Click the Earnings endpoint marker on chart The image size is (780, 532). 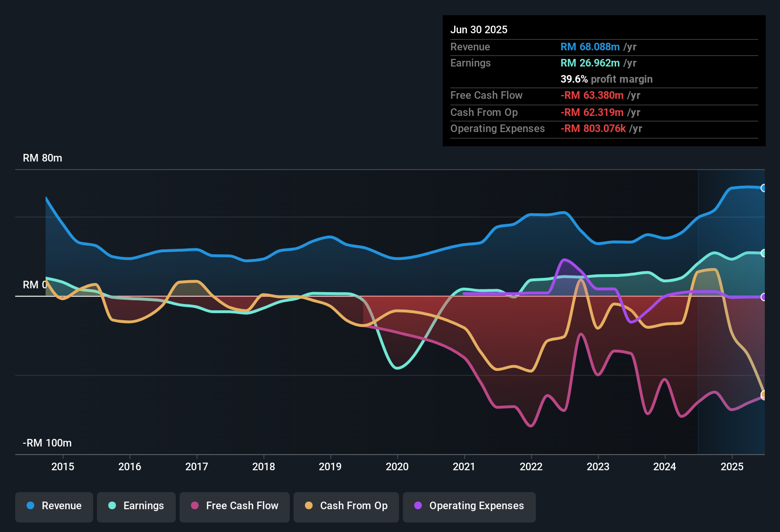(x=763, y=253)
